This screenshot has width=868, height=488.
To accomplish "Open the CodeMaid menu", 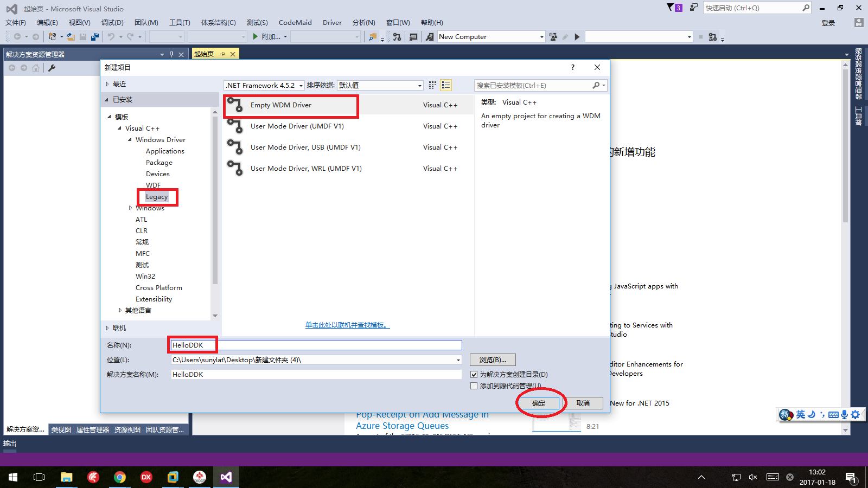I will coord(295,23).
